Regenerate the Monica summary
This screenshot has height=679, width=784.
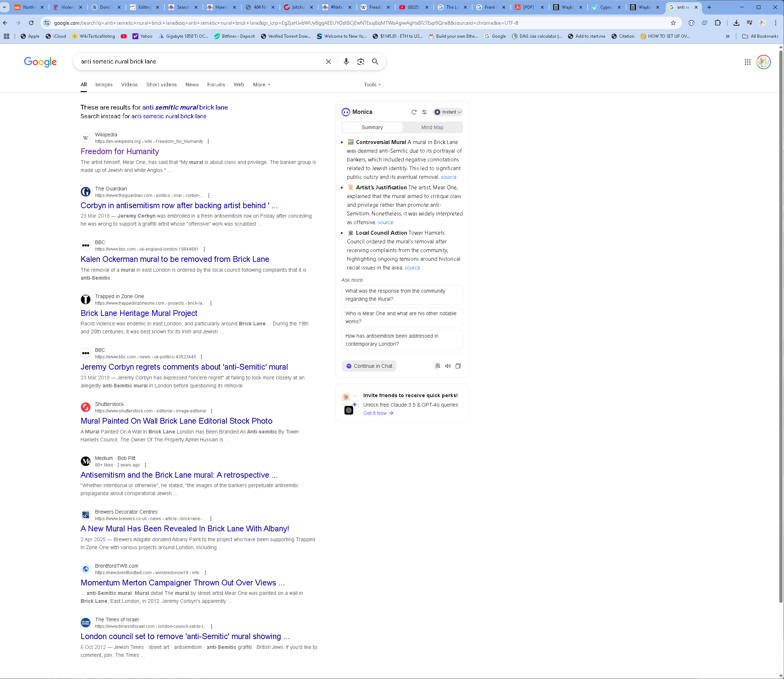[x=414, y=112]
